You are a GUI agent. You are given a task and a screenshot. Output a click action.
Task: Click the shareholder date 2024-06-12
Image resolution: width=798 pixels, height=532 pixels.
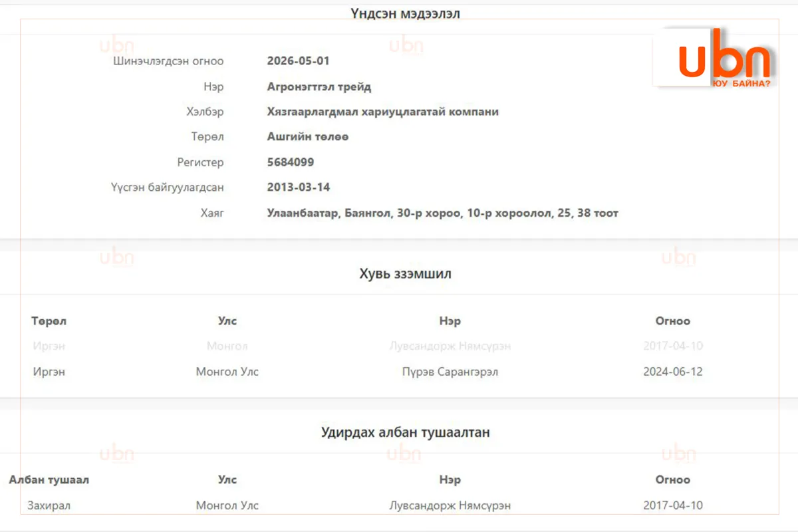coord(673,372)
